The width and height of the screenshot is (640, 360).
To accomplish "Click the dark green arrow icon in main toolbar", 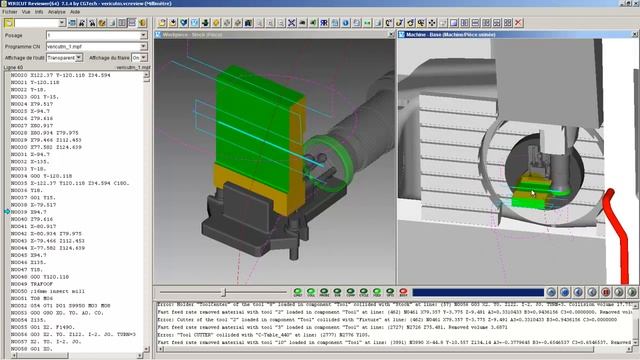I will pyautogui.click(x=205, y=23).
